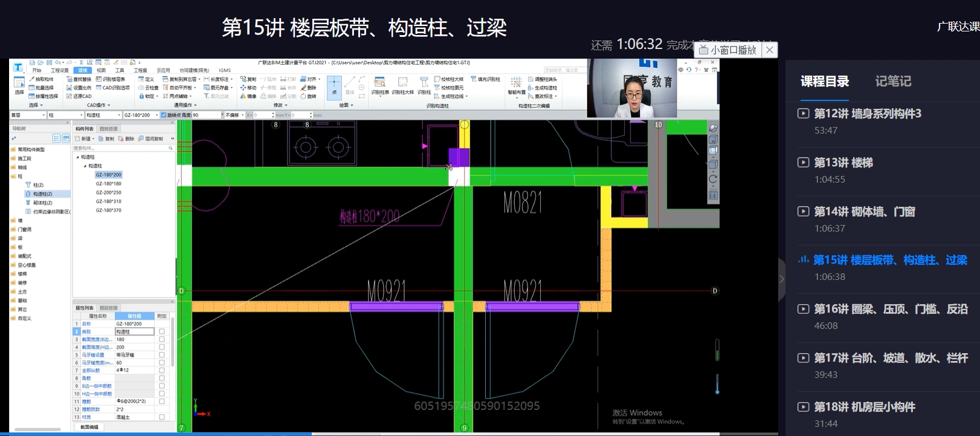The image size is (980, 436).
Task: Open lesson 第18讲 机房层小构件
Action: click(864, 407)
